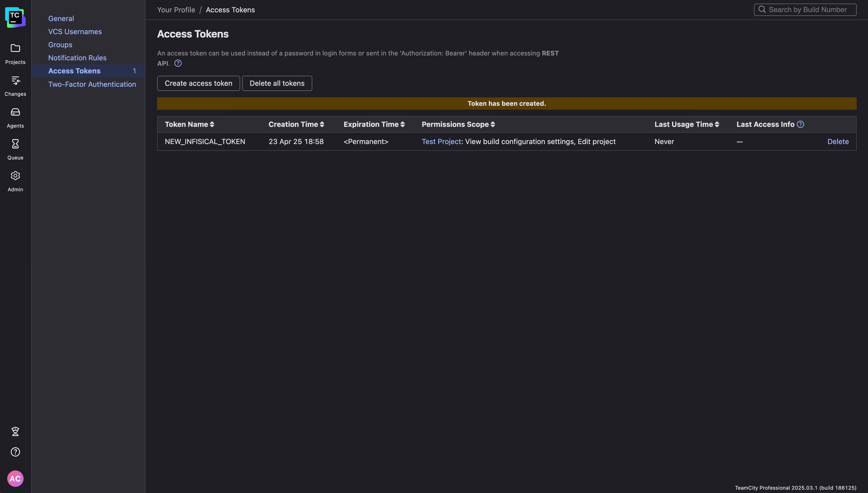Open Two-Factor Authentication settings

(92, 84)
